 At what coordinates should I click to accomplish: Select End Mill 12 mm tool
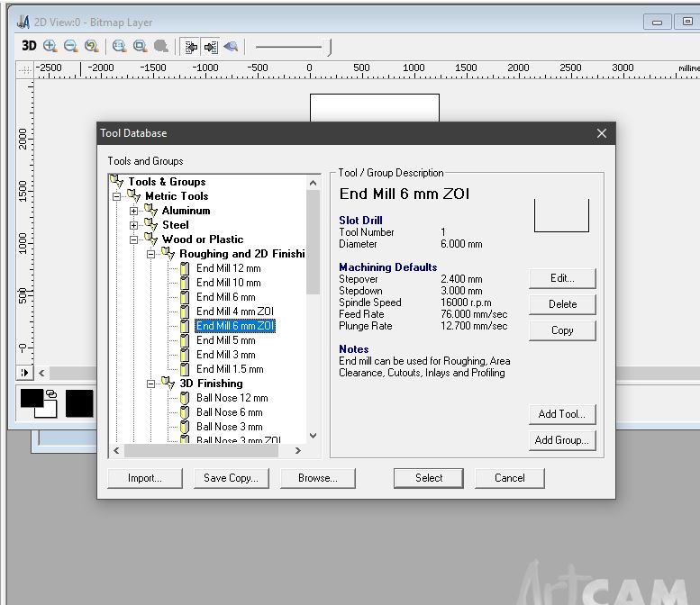tap(229, 268)
